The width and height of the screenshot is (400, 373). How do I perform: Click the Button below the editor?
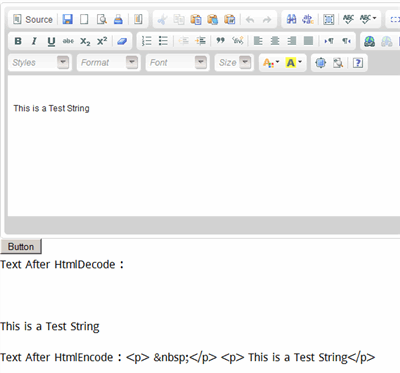tap(21, 247)
